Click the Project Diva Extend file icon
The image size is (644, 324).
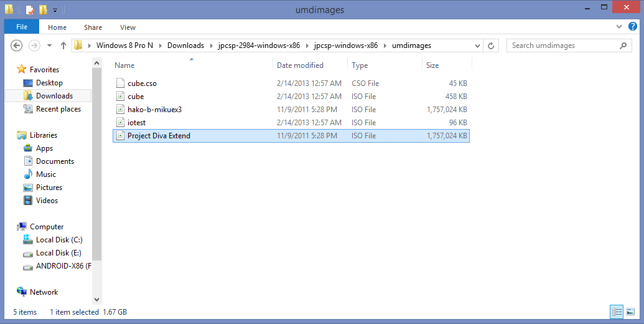click(120, 136)
